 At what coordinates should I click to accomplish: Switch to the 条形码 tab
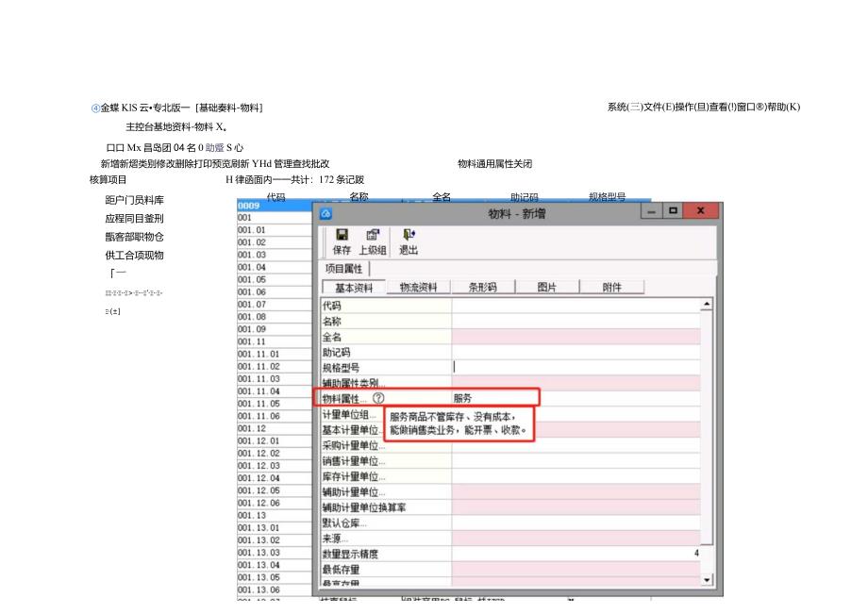[x=481, y=286]
